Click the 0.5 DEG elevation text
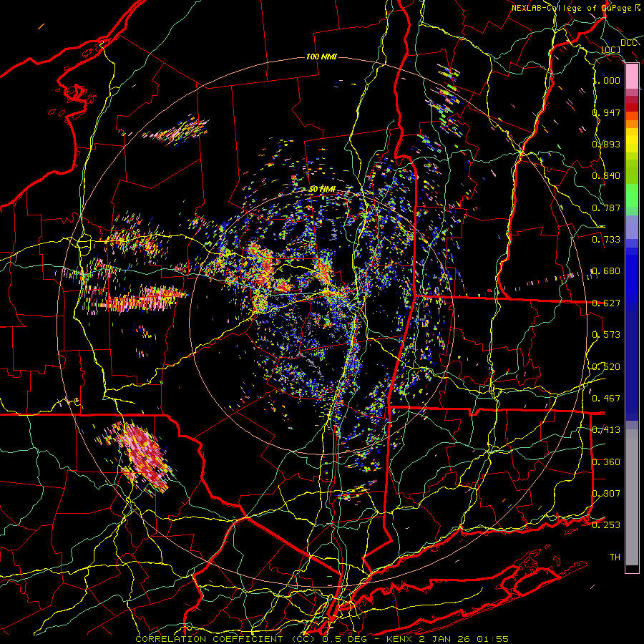The width and height of the screenshot is (644, 644). point(343,639)
